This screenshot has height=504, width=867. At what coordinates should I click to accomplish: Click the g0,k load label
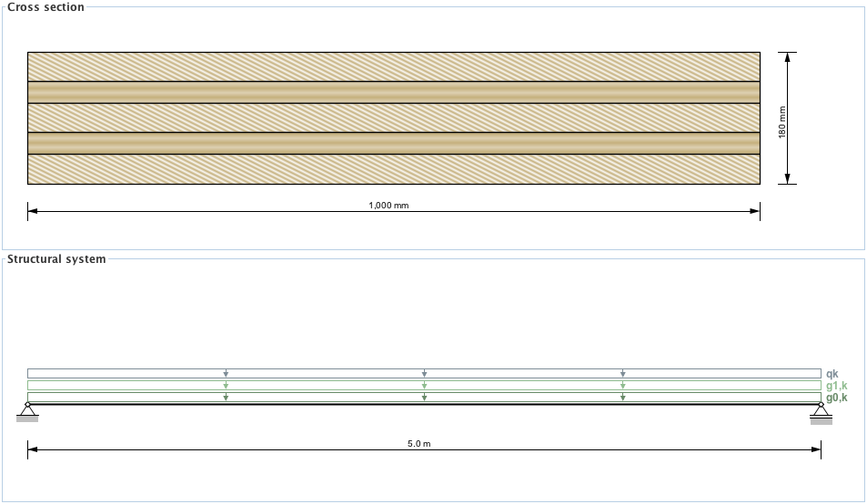click(836, 398)
